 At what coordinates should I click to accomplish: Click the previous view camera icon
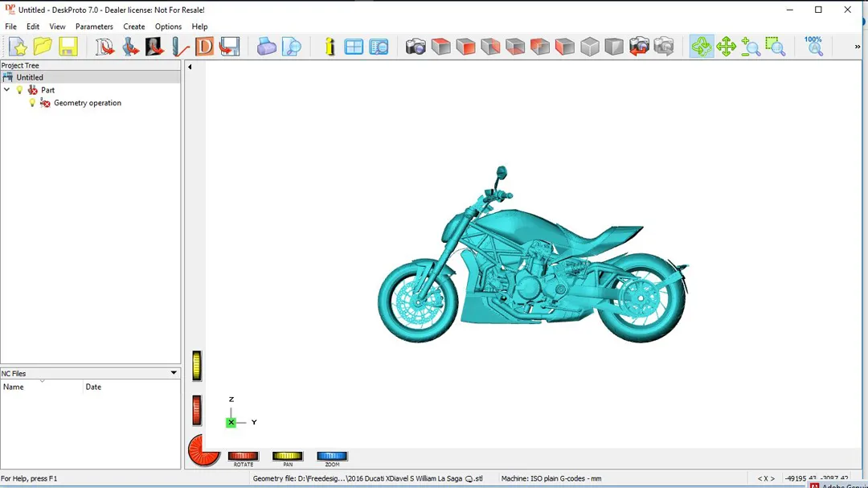(639, 47)
